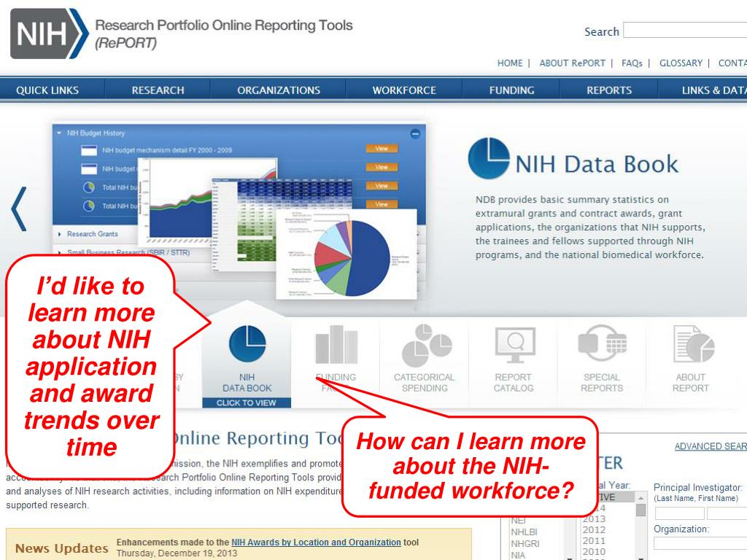Select fiscal year 2012 in the list
Viewport: 747px width, 560px height.
click(x=594, y=529)
